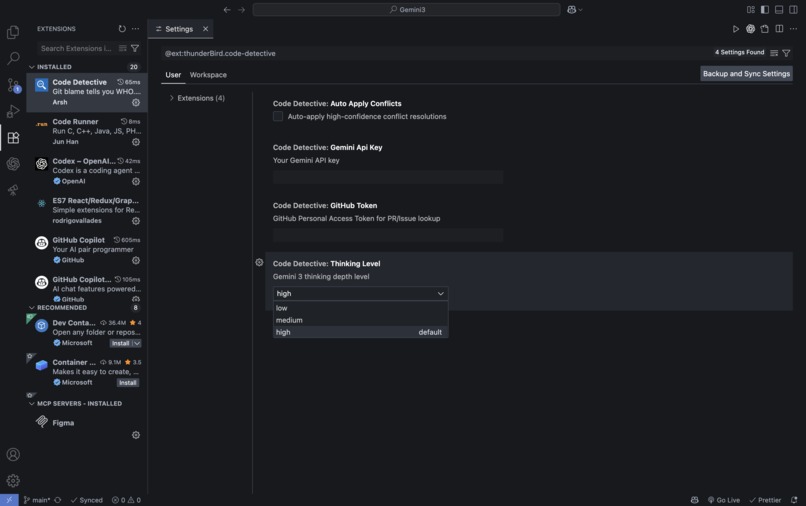
Task: Select medium thinking level option
Action: point(360,320)
